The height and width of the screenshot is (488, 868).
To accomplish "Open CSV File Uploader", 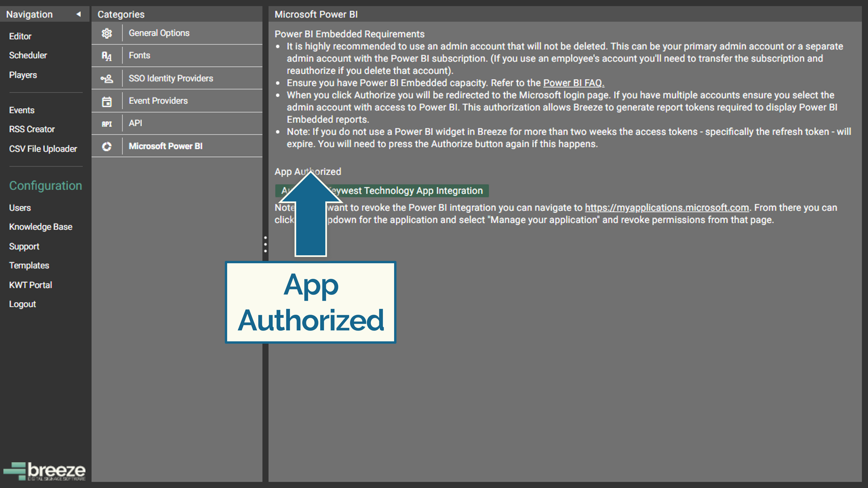I will (x=43, y=149).
